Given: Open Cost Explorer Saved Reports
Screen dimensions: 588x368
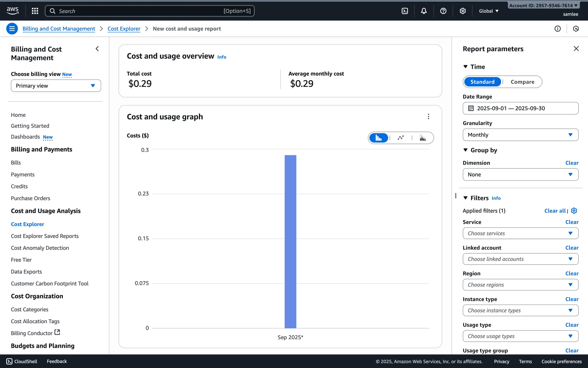Looking at the screenshot, I should click(x=45, y=236).
